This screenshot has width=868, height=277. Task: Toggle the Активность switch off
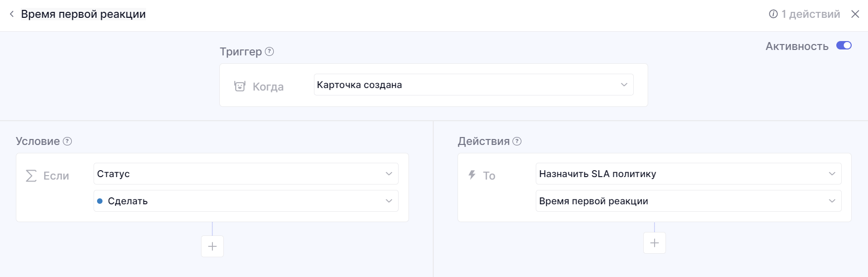click(x=844, y=46)
